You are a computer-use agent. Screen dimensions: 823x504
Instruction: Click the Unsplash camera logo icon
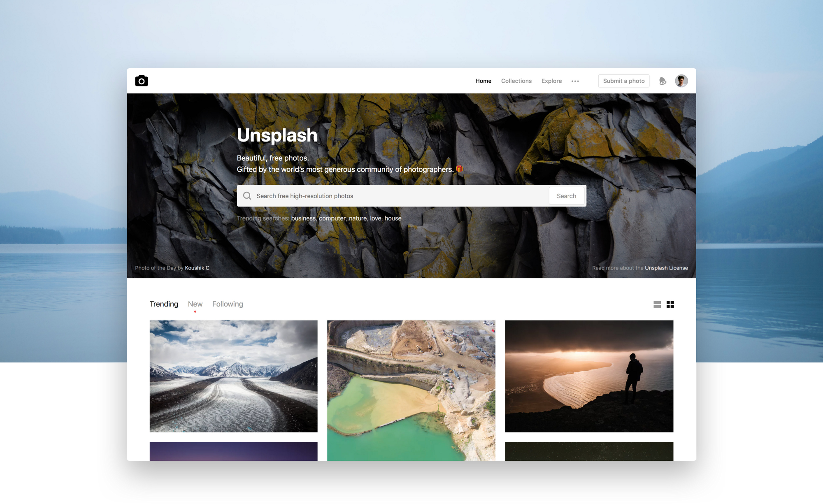[x=141, y=81]
